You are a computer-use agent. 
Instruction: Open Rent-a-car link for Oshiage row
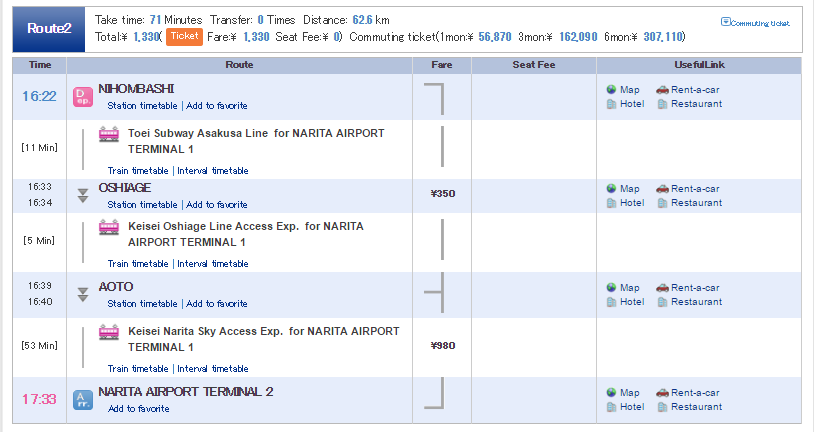coord(695,189)
